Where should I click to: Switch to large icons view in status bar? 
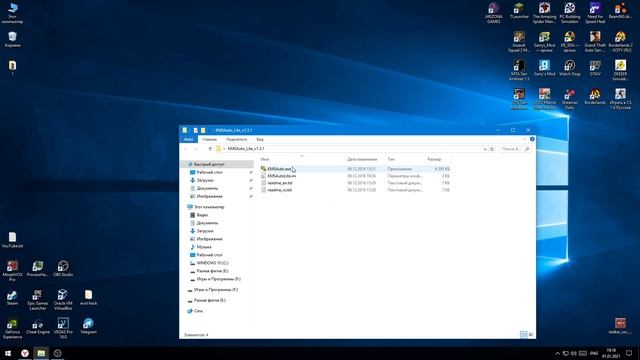click(x=531, y=335)
